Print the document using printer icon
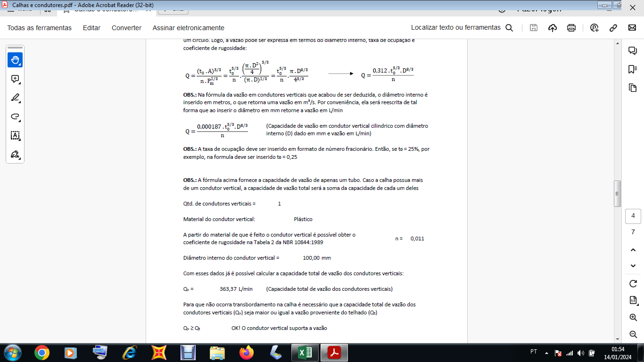The width and height of the screenshot is (644, 362). (x=571, y=28)
